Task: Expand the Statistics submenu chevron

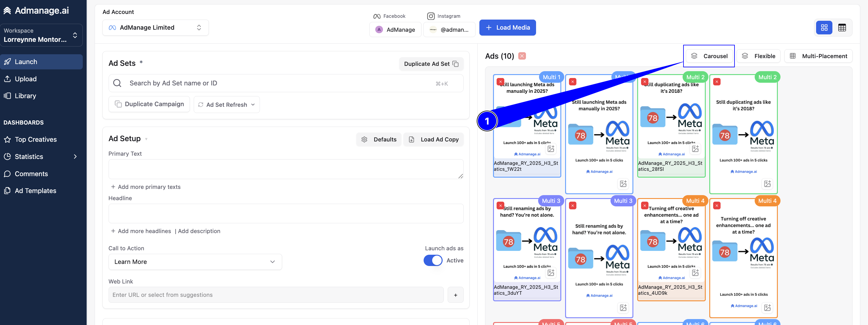Action: pyautogui.click(x=75, y=157)
